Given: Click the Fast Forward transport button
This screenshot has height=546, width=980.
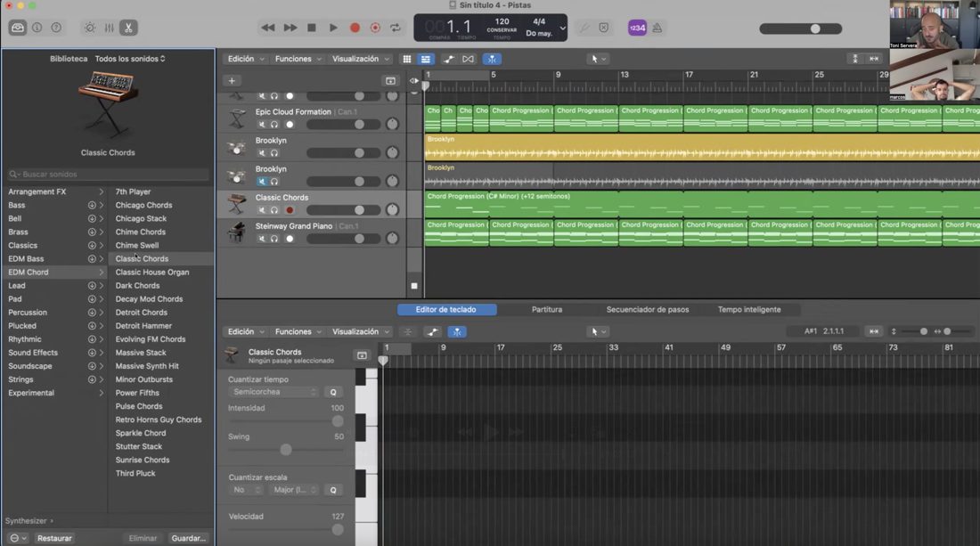Looking at the screenshot, I should 290,28.
